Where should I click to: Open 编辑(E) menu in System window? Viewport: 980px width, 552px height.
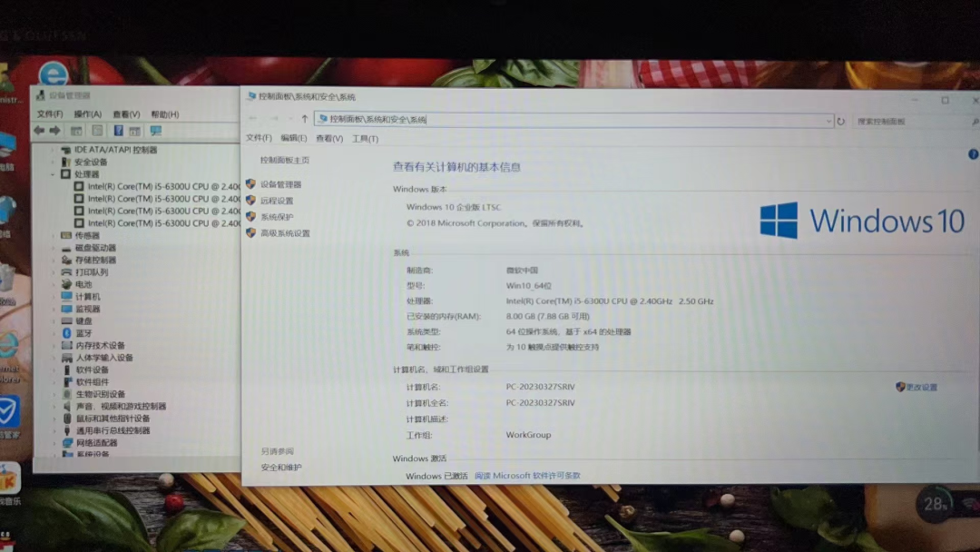point(294,138)
